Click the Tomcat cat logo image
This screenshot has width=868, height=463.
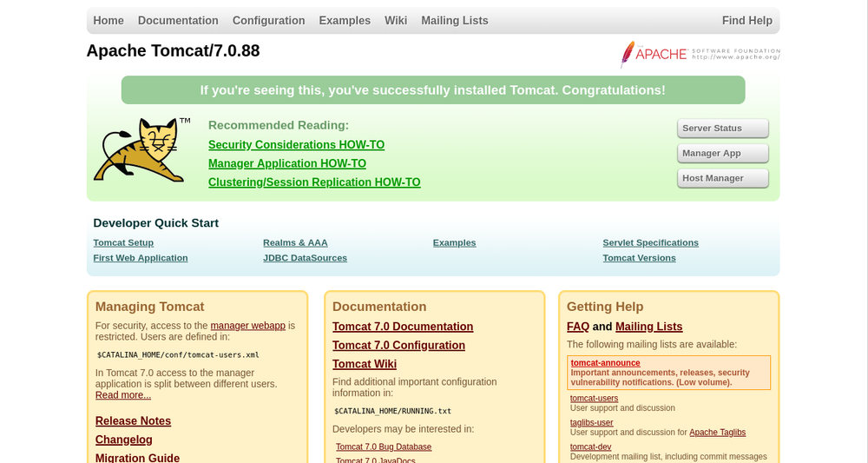(x=141, y=149)
